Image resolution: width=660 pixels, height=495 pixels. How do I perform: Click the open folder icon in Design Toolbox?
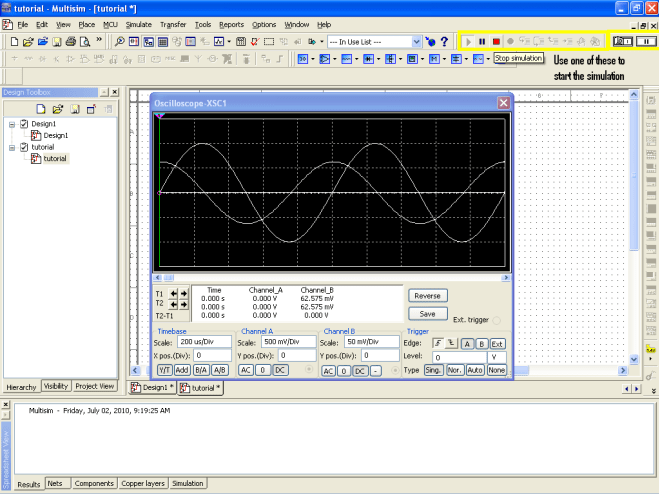[x=58, y=109]
